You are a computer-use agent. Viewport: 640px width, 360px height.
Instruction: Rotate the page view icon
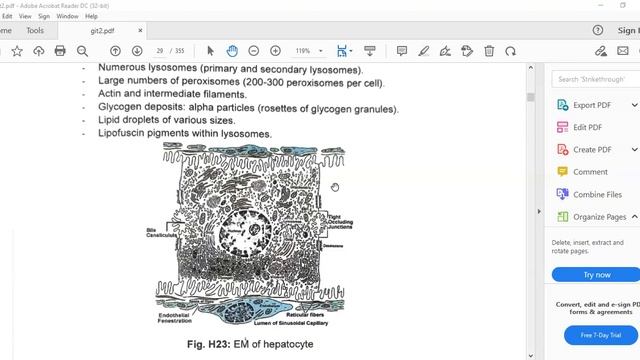click(x=510, y=51)
